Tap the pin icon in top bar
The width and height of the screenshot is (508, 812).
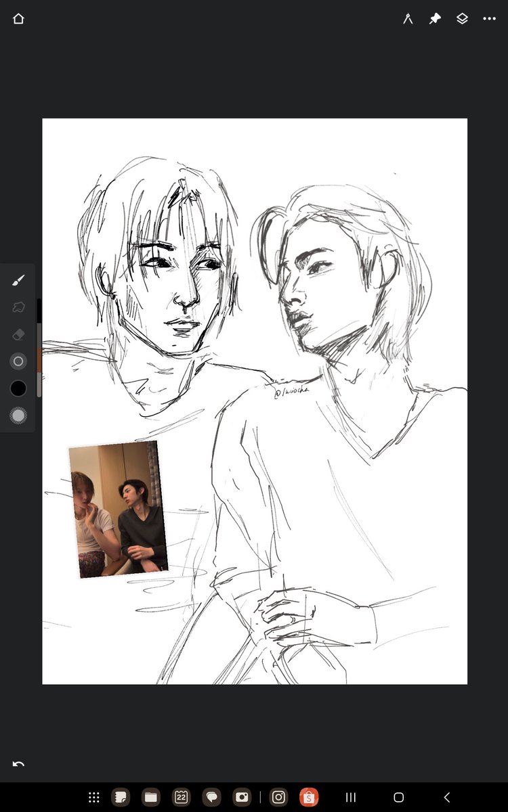[435, 19]
